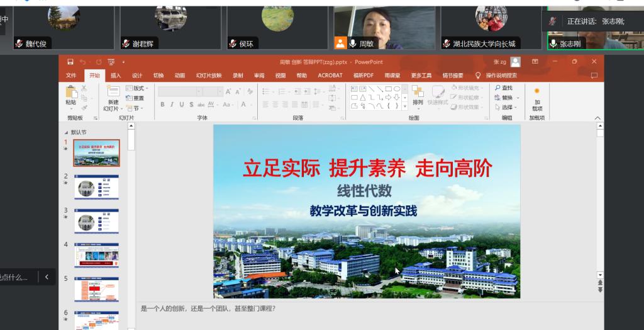Open 查找 (Find) magnifier tool
This screenshot has height=330, width=644.
(503, 88)
